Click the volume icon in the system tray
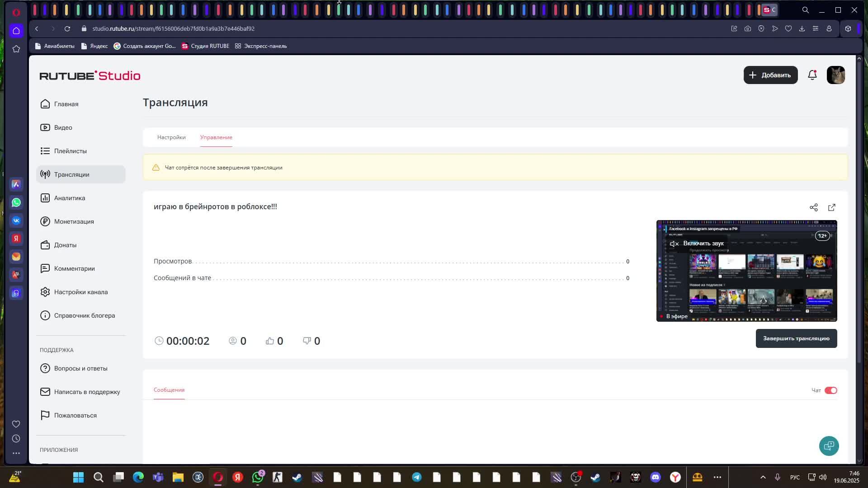The image size is (868, 488). pos(823,478)
